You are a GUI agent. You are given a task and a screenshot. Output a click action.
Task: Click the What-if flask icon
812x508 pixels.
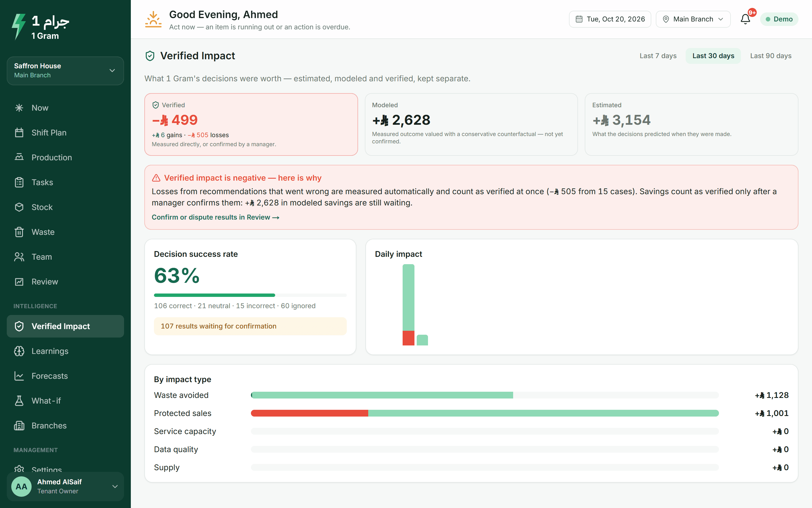(x=19, y=401)
